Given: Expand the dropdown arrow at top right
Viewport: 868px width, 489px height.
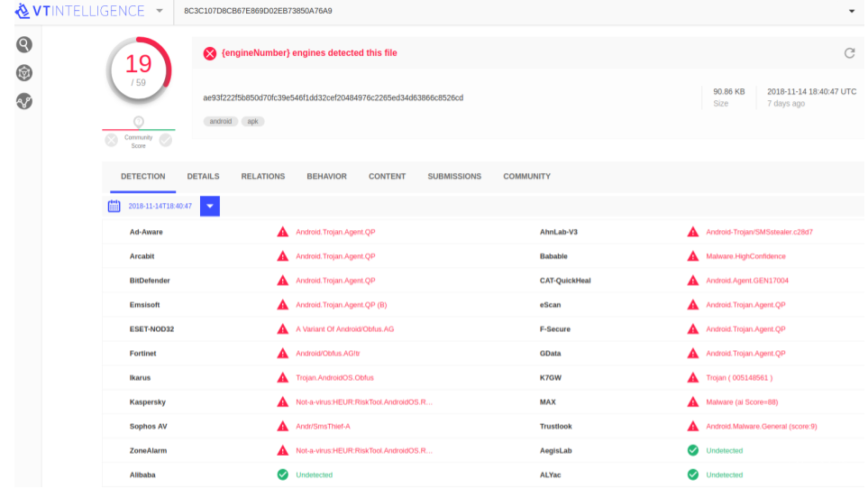Looking at the screenshot, I should 852,11.
